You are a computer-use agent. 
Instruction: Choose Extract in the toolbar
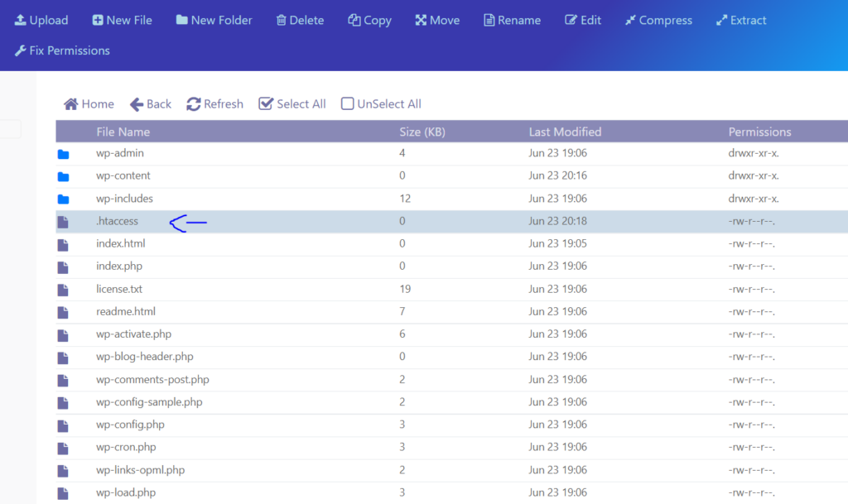(x=741, y=20)
